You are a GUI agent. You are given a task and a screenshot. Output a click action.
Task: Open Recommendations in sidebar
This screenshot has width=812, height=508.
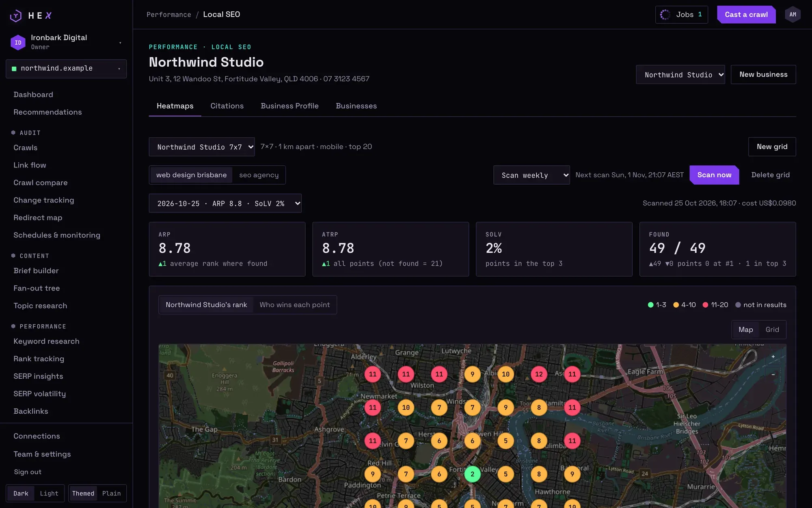click(48, 112)
